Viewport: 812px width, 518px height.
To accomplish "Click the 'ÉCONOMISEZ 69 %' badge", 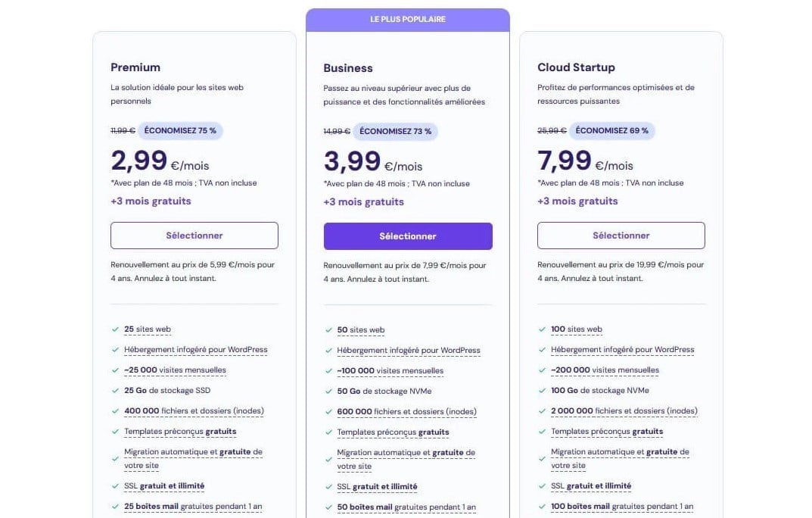I will point(611,130).
